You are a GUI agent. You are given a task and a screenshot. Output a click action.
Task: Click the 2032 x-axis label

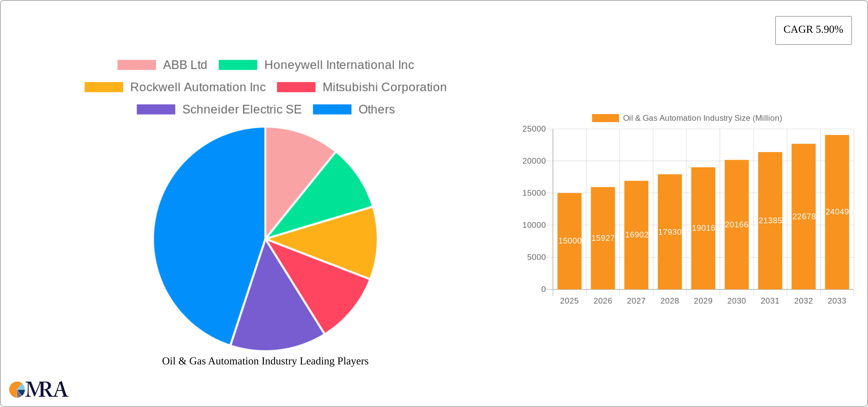click(x=804, y=301)
